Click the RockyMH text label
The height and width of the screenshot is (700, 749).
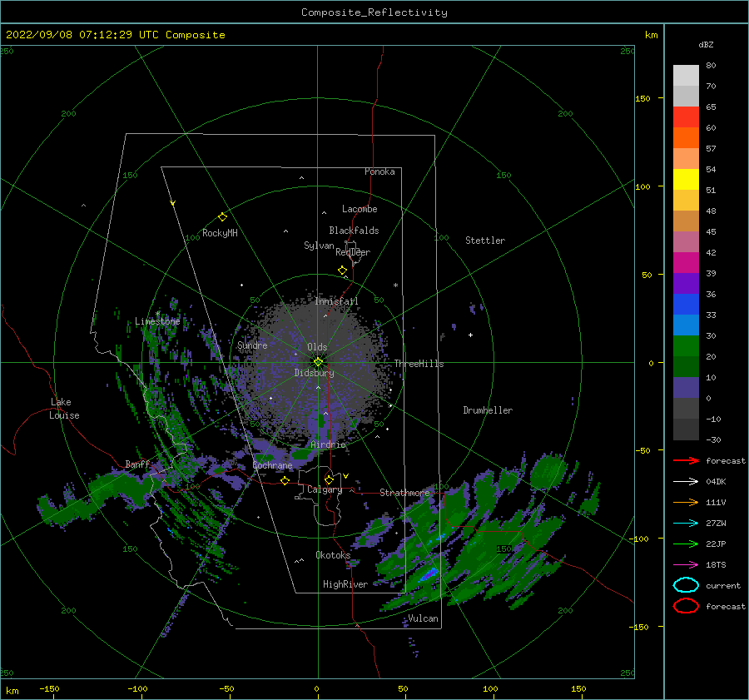(220, 233)
